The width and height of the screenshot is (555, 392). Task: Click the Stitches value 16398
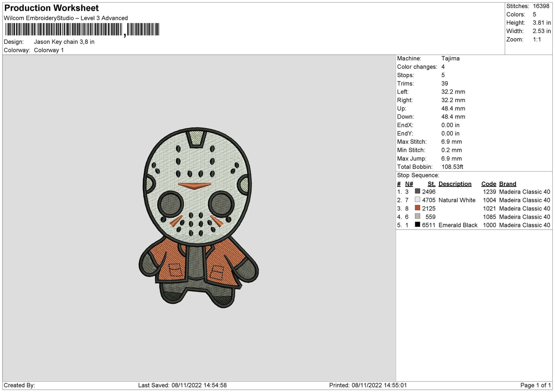point(541,6)
